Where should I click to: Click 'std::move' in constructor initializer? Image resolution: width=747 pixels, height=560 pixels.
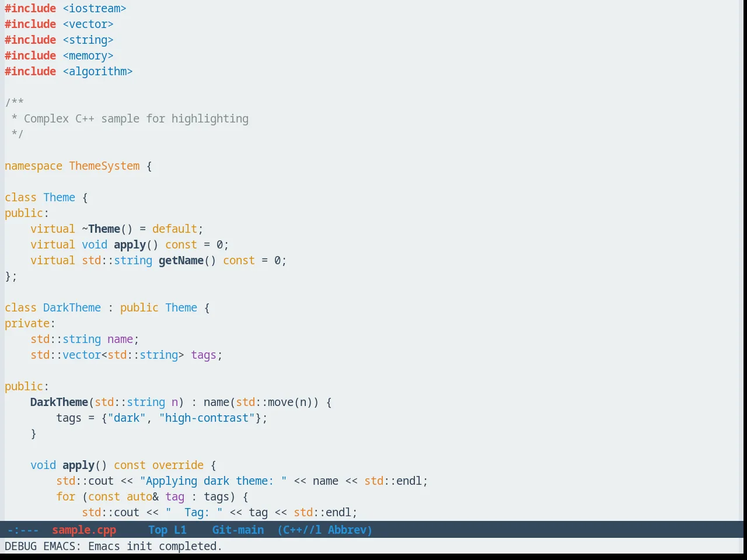tap(264, 402)
